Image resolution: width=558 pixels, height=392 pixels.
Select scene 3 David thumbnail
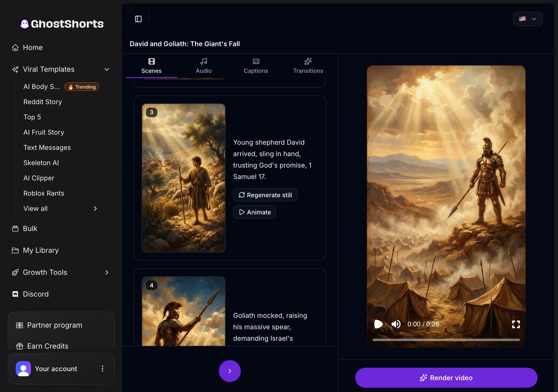tap(184, 178)
